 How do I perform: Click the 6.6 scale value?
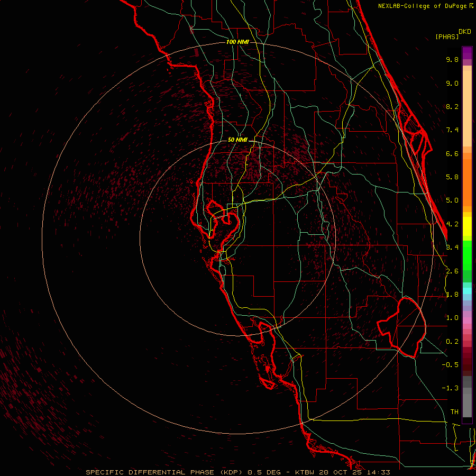452,153
